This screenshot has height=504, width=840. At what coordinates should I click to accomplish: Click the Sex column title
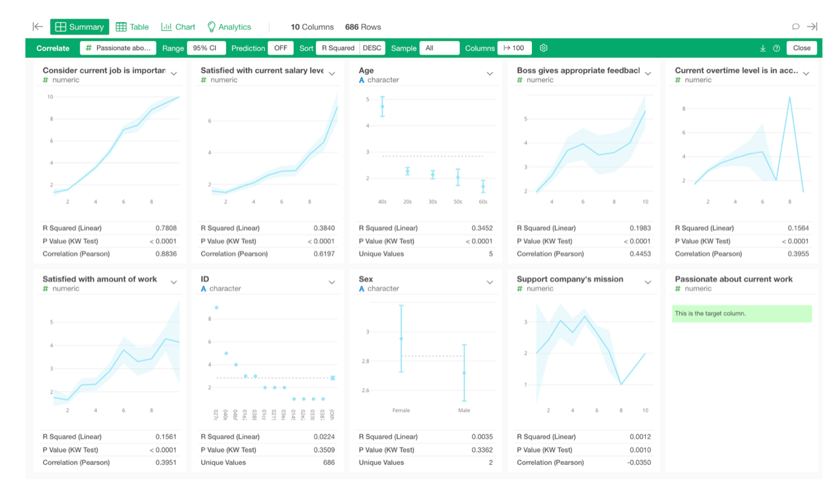(365, 279)
